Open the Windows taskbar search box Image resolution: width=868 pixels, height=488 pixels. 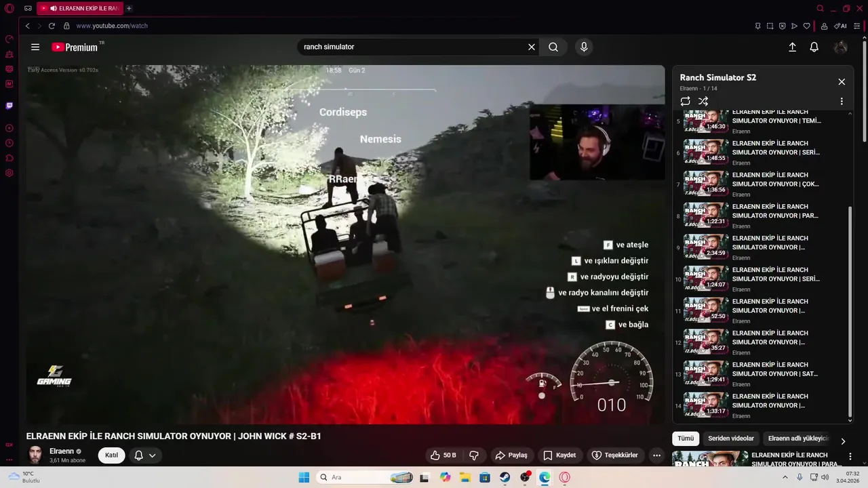365,477
